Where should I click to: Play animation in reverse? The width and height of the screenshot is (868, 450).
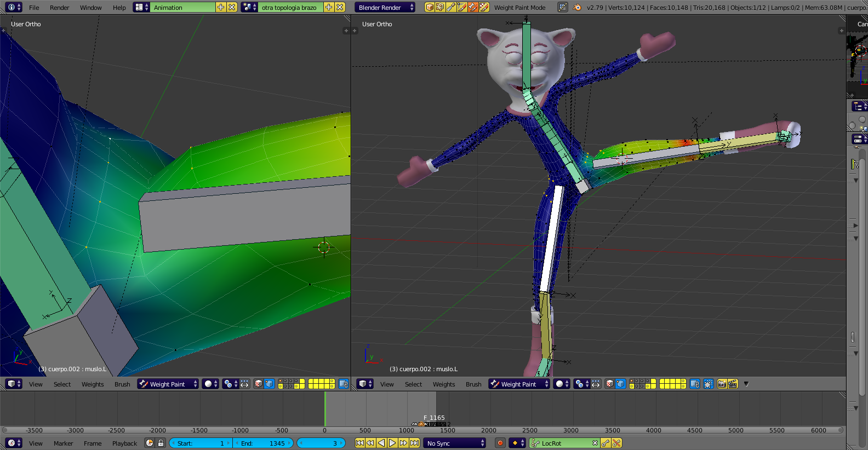381,443
